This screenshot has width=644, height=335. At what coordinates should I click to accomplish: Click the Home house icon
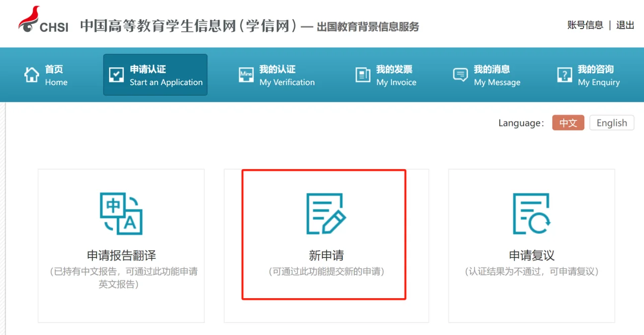pyautogui.click(x=31, y=75)
